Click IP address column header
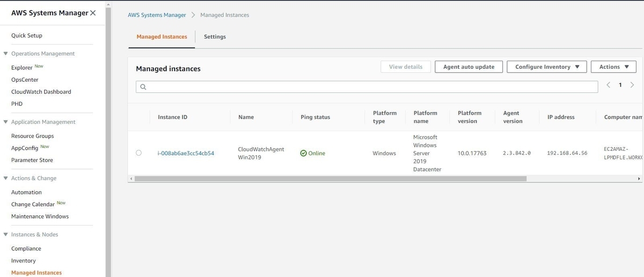The height and width of the screenshot is (277, 644). coord(561,117)
